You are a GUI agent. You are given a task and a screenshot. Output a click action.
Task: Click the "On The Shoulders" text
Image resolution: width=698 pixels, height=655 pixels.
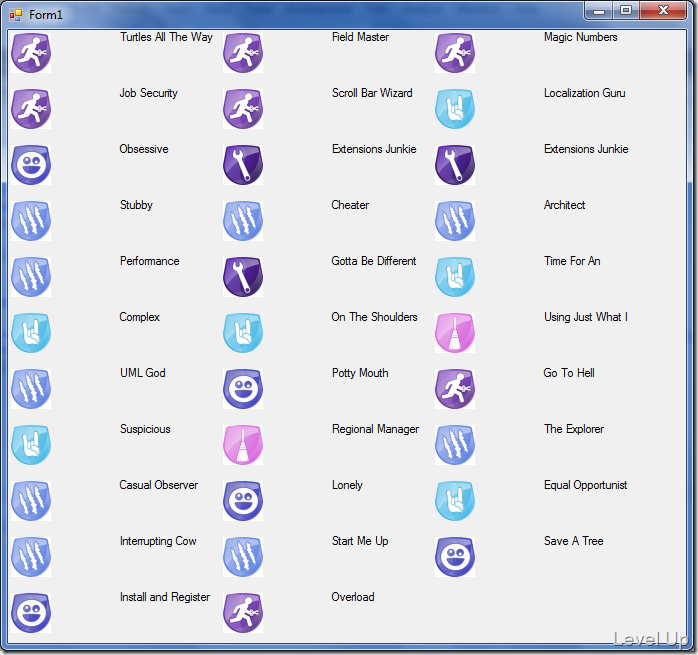(374, 317)
